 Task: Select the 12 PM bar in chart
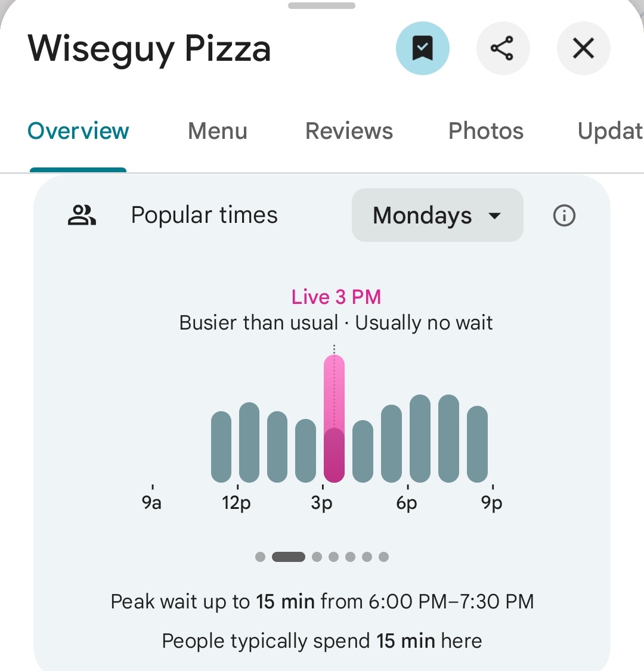(x=249, y=443)
